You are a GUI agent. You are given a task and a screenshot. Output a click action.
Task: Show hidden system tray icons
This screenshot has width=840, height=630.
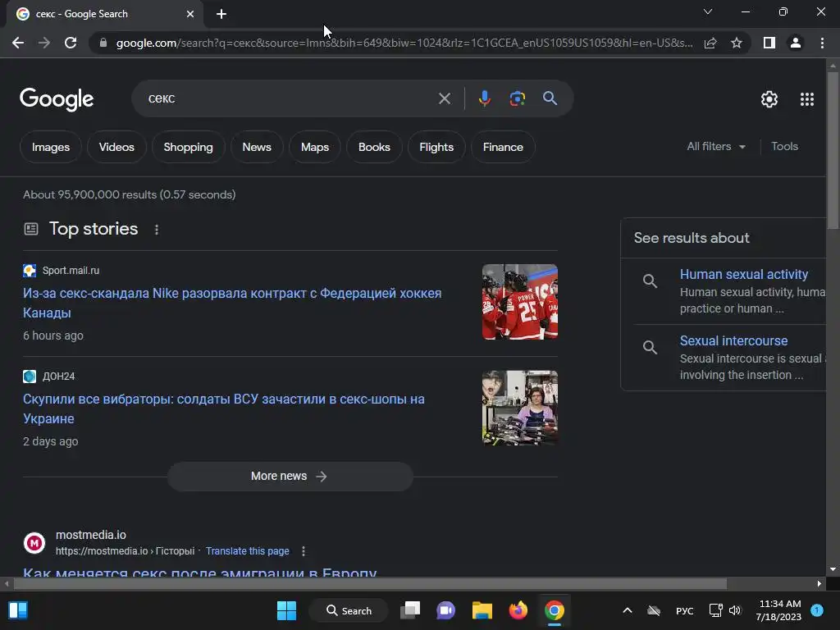point(628,610)
